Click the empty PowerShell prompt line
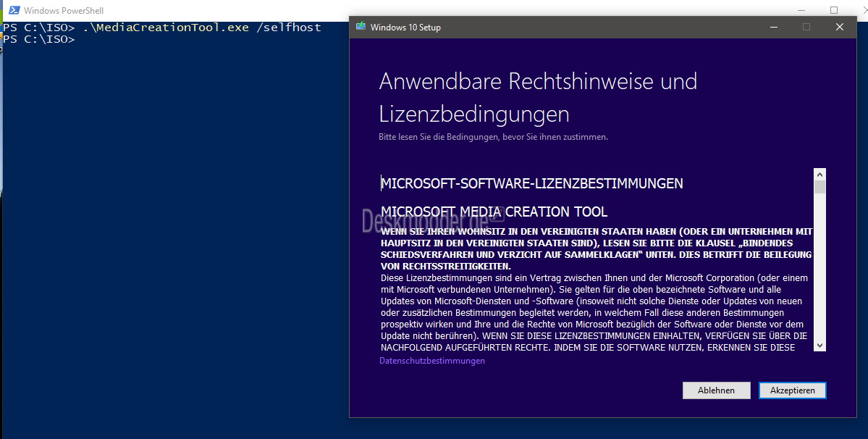Screen dimensions: 868x439 [39, 39]
